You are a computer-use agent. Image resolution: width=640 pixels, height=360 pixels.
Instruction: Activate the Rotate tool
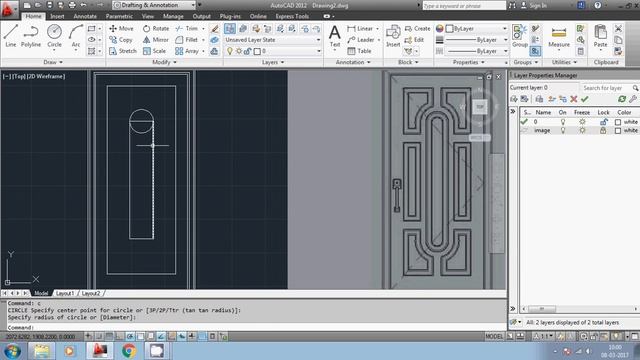(156, 29)
